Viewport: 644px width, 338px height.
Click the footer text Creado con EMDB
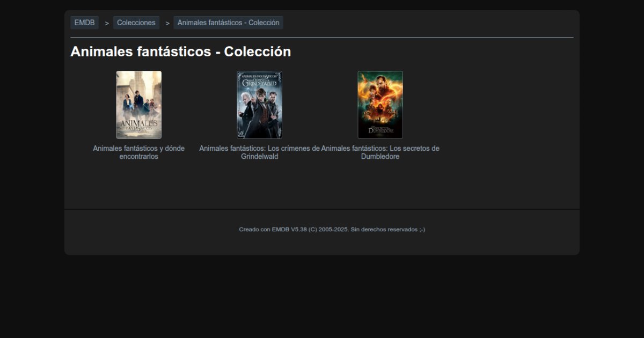coord(254,229)
